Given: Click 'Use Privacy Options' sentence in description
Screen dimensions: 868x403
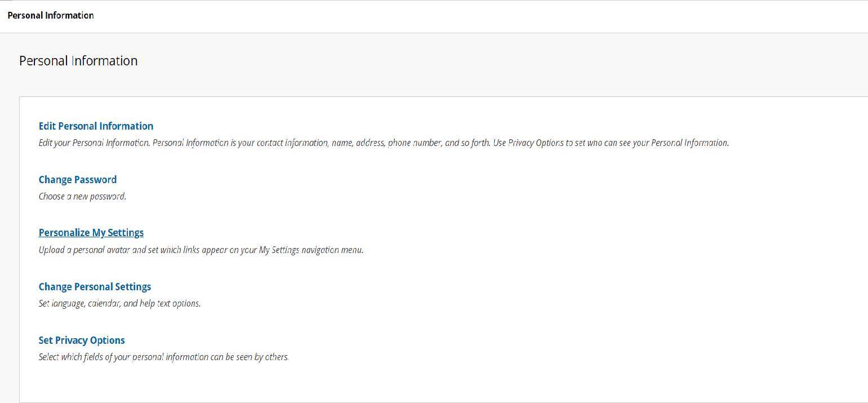Looking at the screenshot, I should [611, 143].
